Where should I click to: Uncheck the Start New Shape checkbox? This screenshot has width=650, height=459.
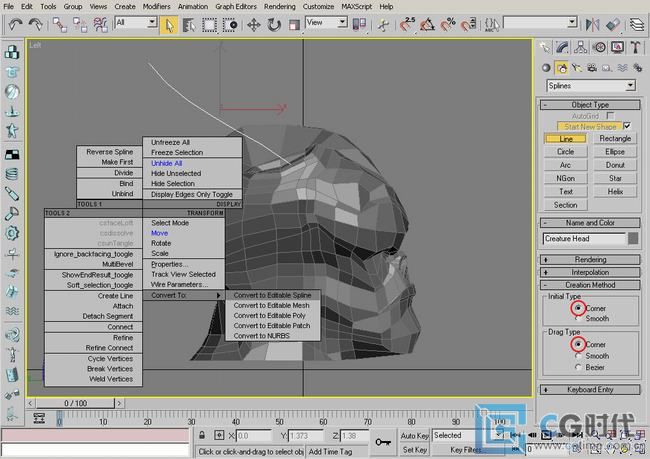[627, 126]
